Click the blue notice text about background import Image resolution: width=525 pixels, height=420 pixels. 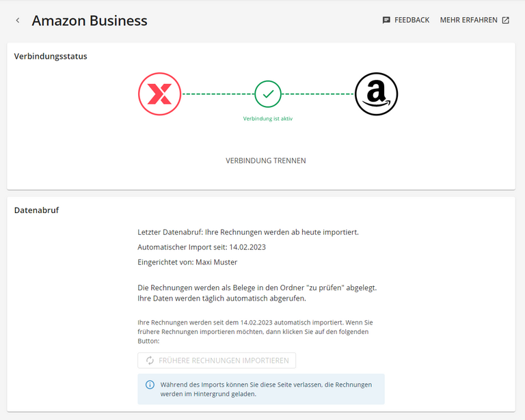pyautogui.click(x=267, y=389)
